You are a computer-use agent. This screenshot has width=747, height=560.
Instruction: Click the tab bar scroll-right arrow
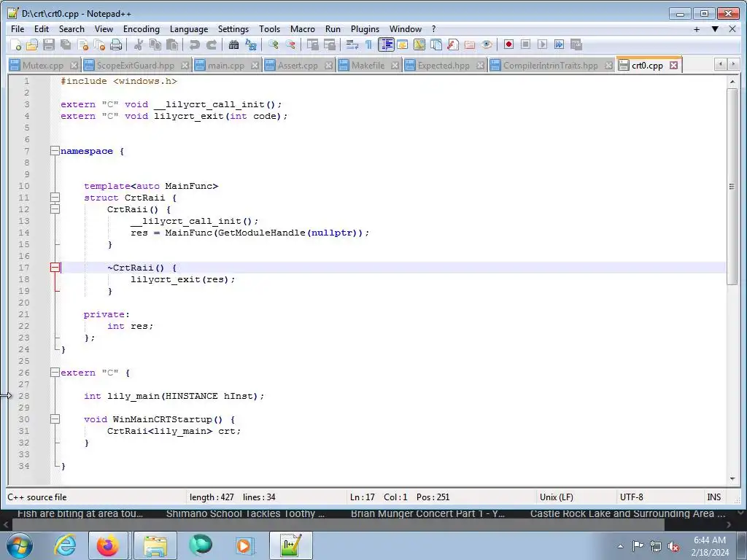point(733,64)
